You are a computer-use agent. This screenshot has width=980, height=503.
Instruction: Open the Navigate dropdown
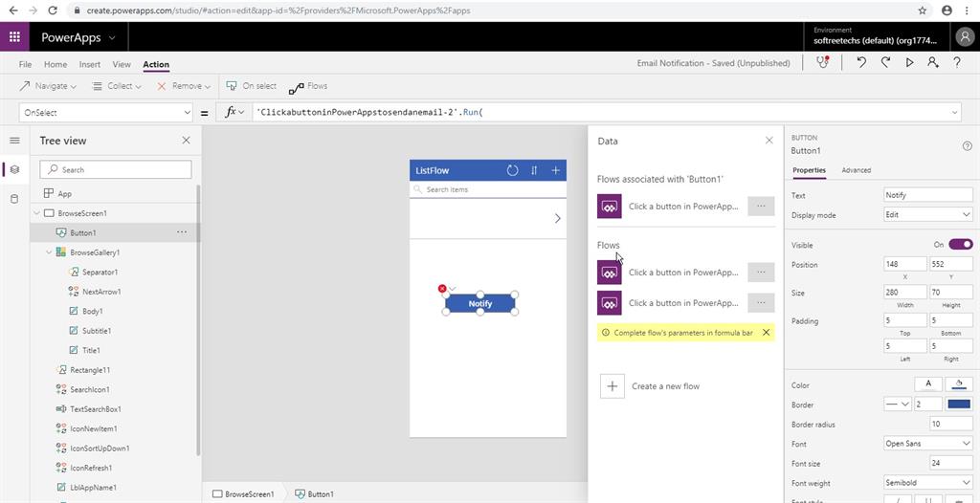coord(48,86)
